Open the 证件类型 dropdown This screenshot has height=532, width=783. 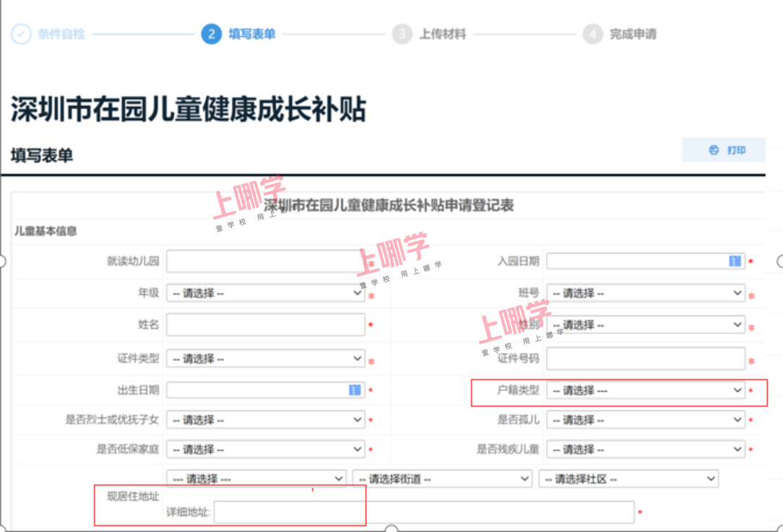click(265, 358)
